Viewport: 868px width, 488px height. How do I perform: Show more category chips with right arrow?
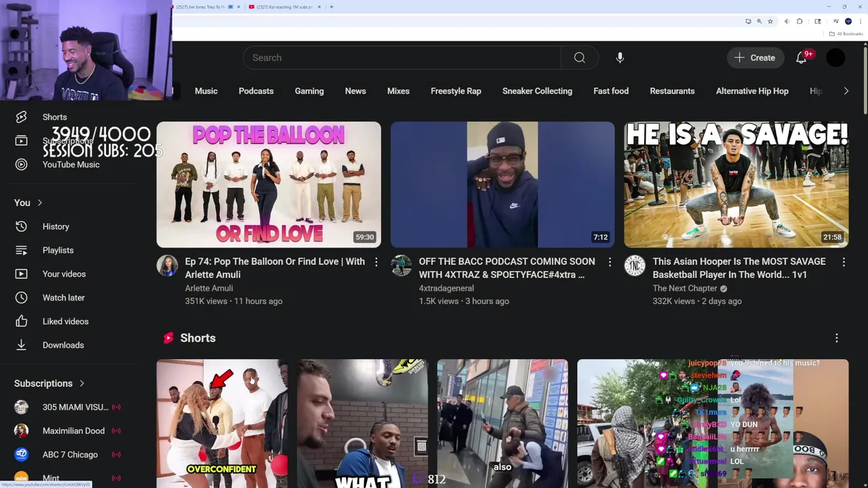846,91
